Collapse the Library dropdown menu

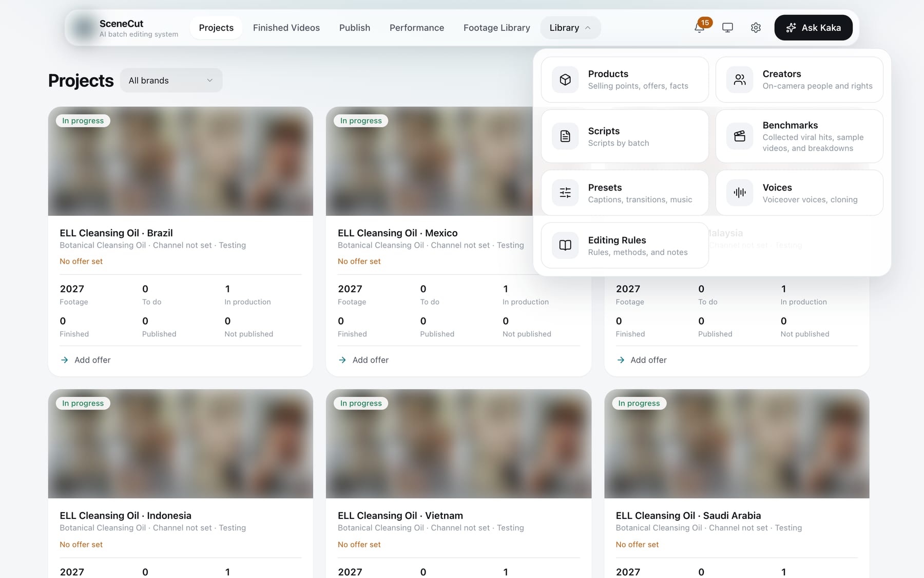click(570, 28)
